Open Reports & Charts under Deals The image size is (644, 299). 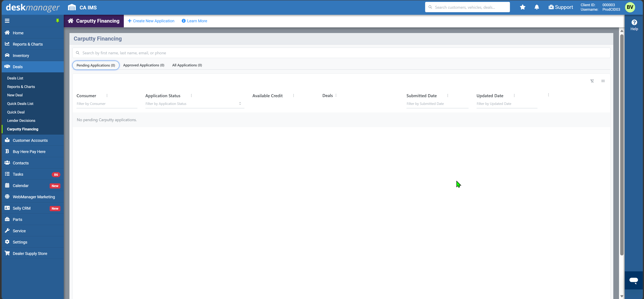21,87
